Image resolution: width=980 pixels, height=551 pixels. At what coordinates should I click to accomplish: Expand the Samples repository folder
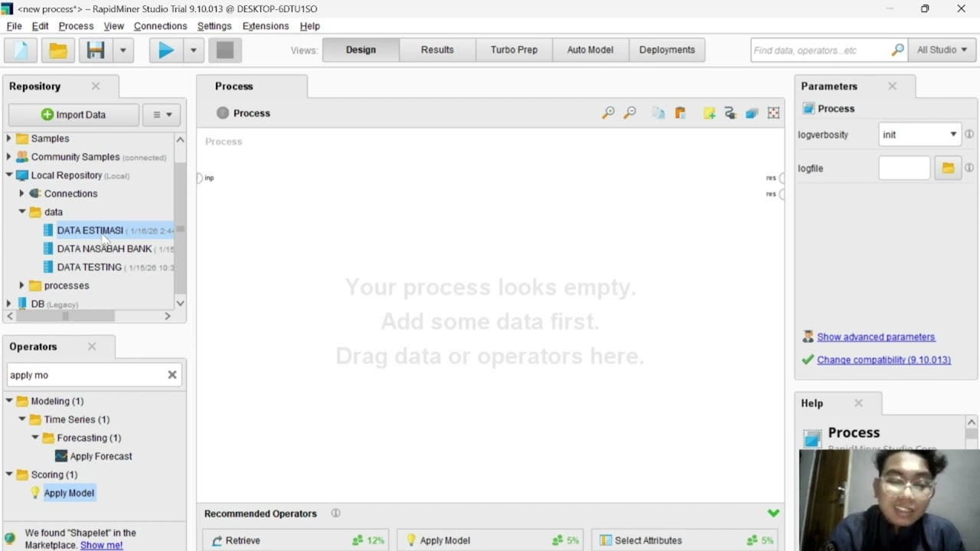9,139
